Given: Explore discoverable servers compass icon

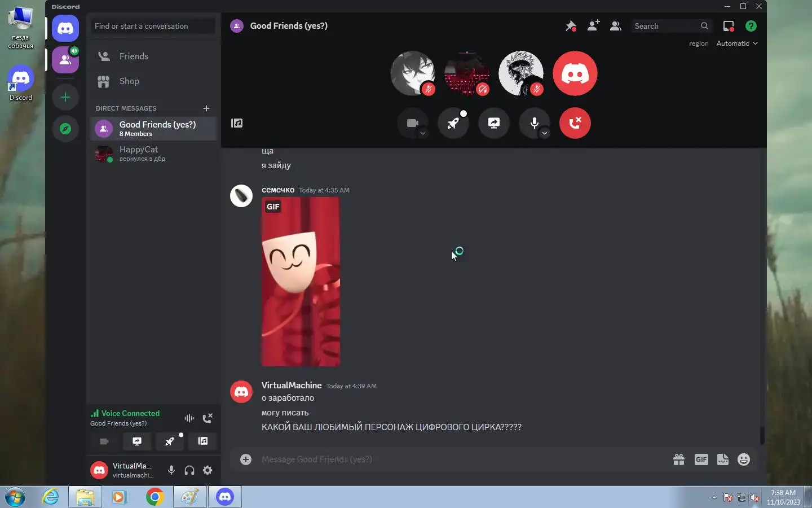Looking at the screenshot, I should [x=65, y=129].
